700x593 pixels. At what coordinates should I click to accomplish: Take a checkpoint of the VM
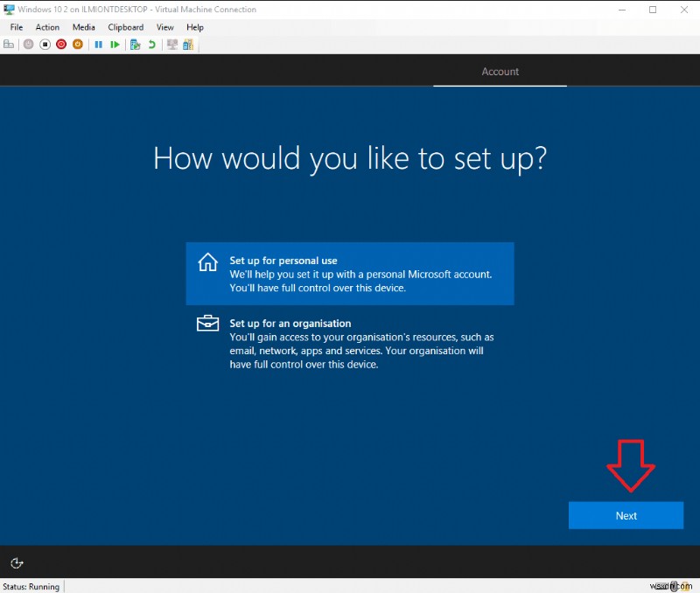[136, 44]
